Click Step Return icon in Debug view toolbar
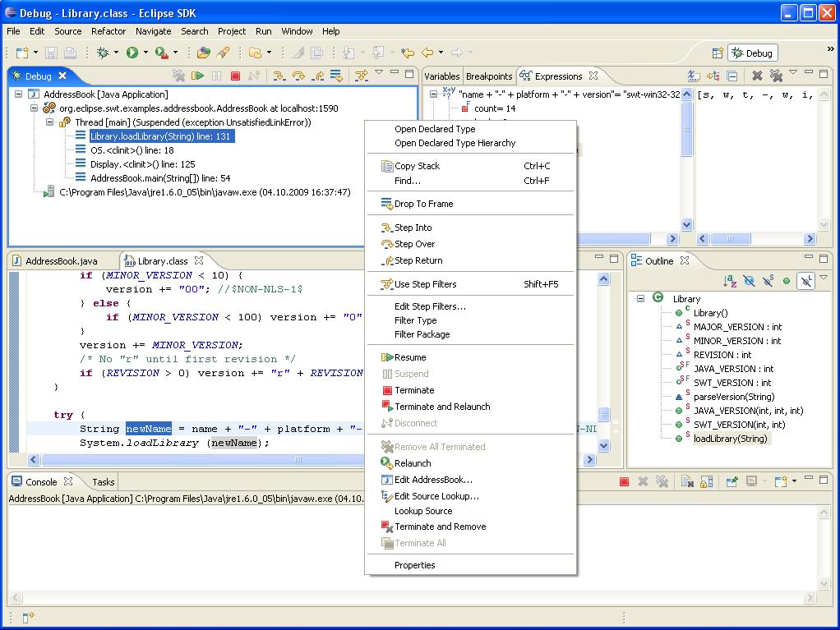This screenshot has width=840, height=630. click(318, 76)
